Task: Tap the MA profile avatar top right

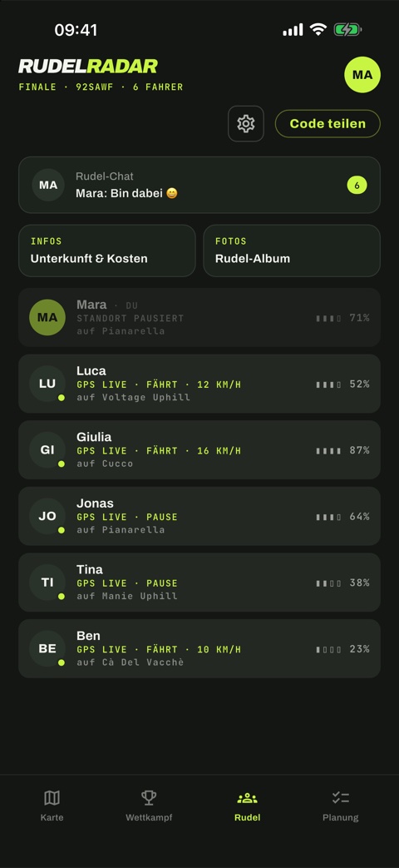Action: (x=362, y=75)
